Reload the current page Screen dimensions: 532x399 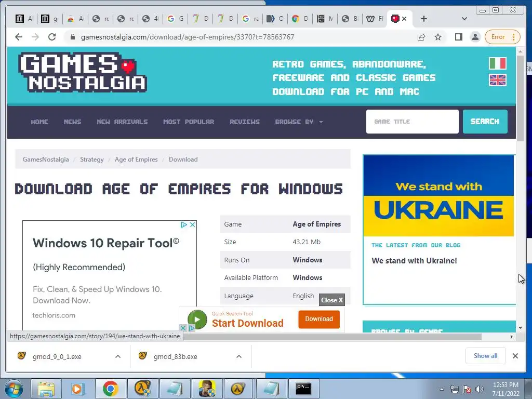click(52, 37)
